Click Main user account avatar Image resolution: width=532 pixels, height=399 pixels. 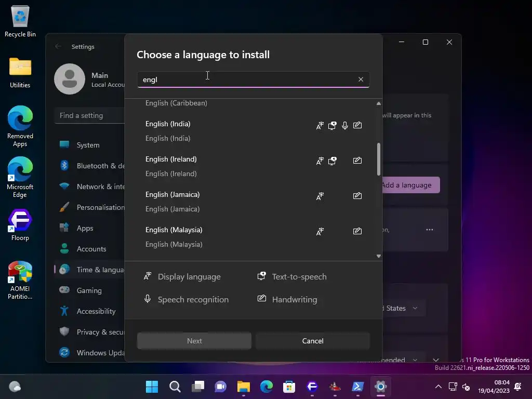tap(70, 79)
